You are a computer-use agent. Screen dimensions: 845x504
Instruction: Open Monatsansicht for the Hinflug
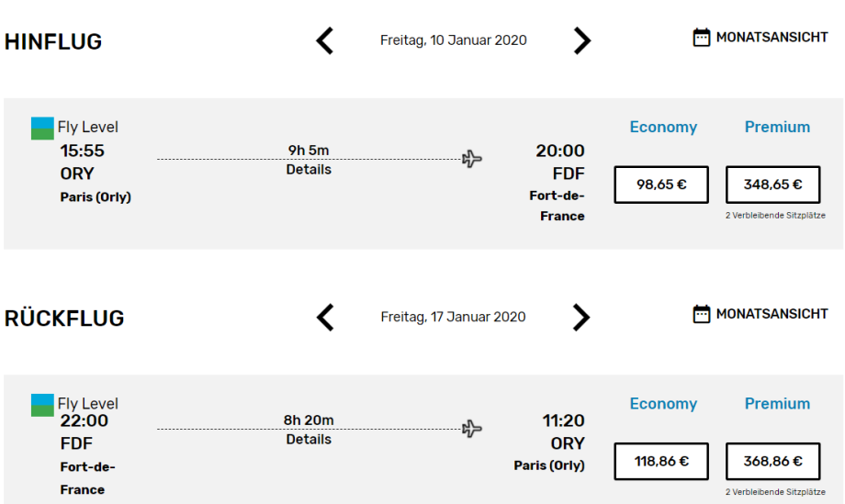click(x=772, y=38)
